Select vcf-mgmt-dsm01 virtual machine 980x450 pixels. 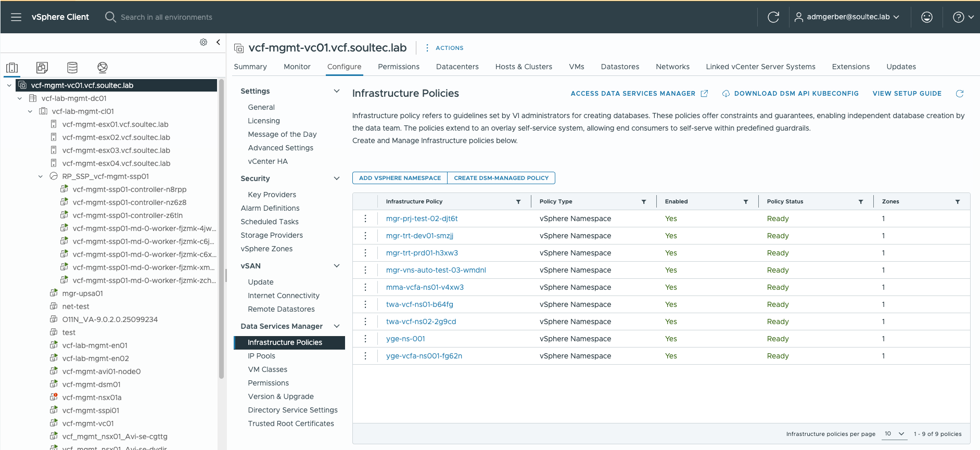pyautogui.click(x=91, y=384)
